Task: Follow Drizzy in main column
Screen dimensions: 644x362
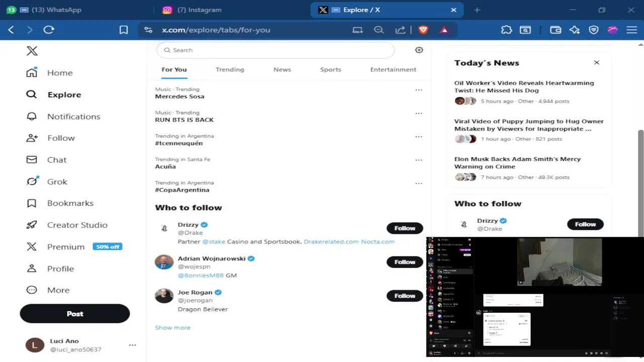Action: [x=405, y=228]
